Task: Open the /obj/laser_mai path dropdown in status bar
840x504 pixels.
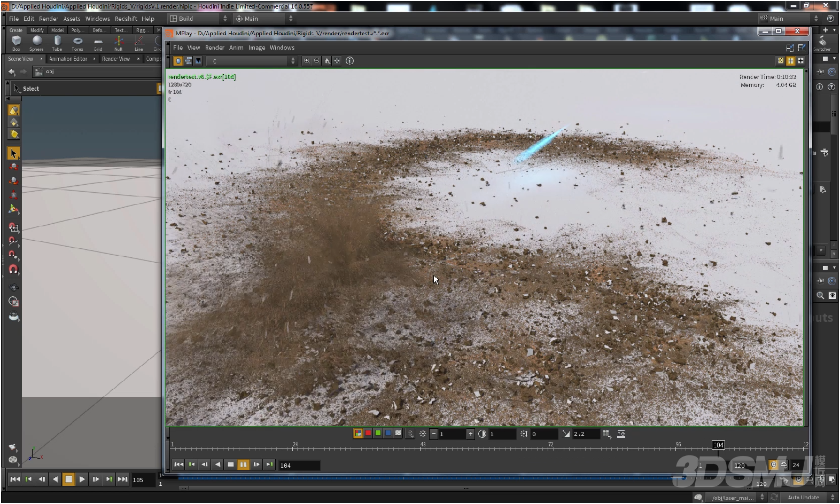Action: [736, 498]
